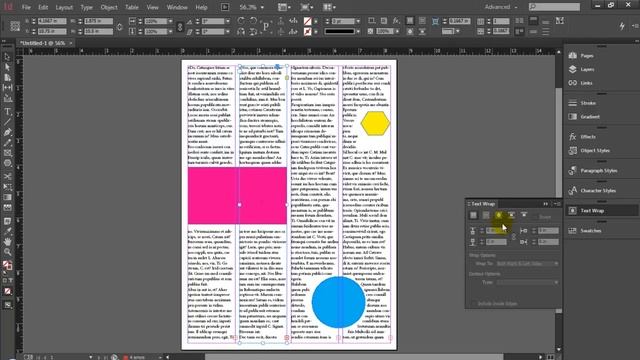The width and height of the screenshot is (640, 360).
Task: Choose Wrap Around Object Shape option
Action: pyautogui.click(x=498, y=215)
